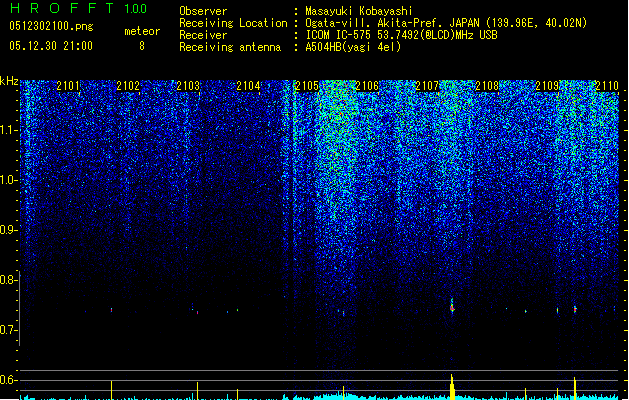Viewport: 629px width, 400px height.
Task: Click the 2109 time marker
Action: pos(547,86)
